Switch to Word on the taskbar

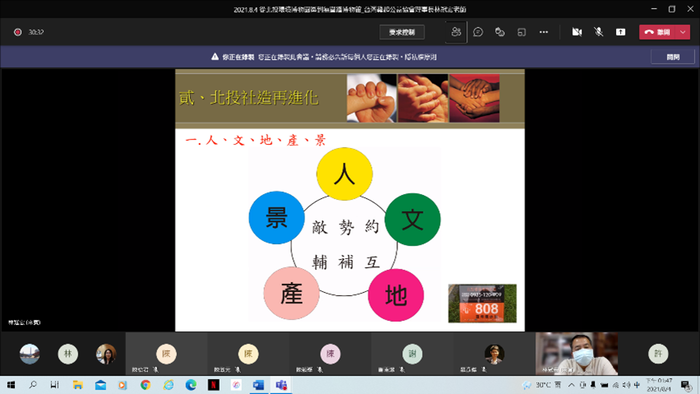click(258, 385)
